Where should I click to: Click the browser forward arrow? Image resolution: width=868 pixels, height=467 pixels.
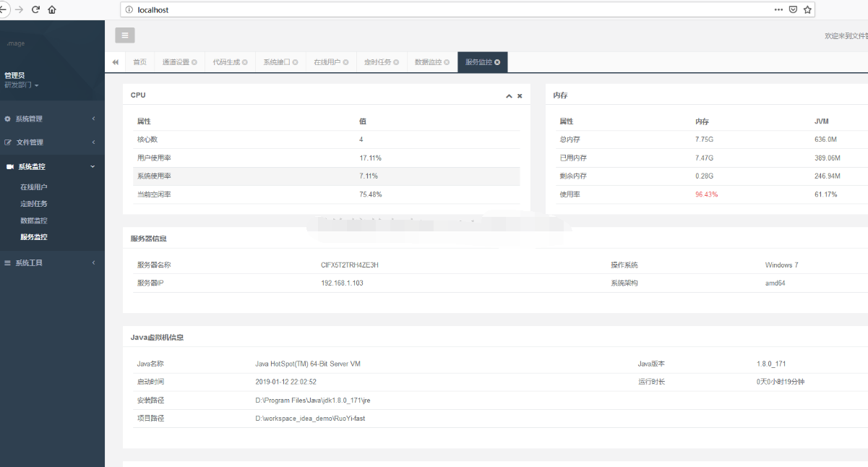tap(19, 9)
